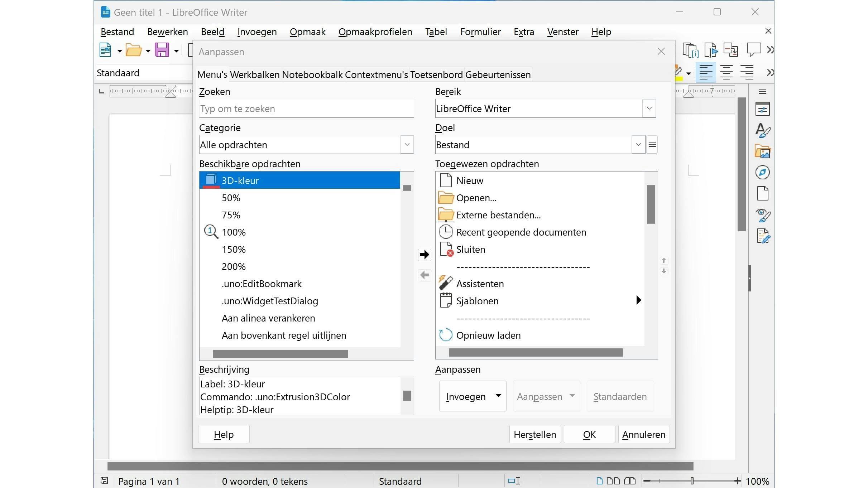Open the Invoegen dropdown button
This screenshot has width=868, height=488.
click(x=473, y=396)
